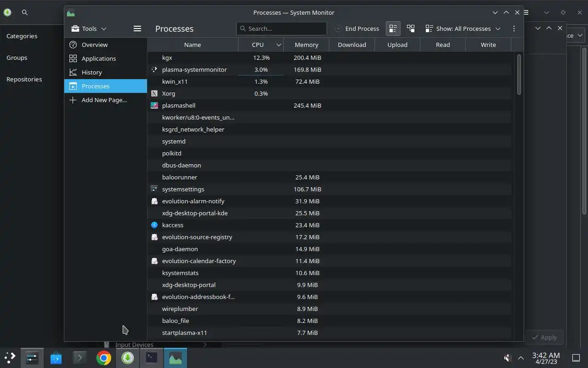This screenshot has height=368, width=588.
Task: Select the systemd process row
Action: tap(329, 141)
